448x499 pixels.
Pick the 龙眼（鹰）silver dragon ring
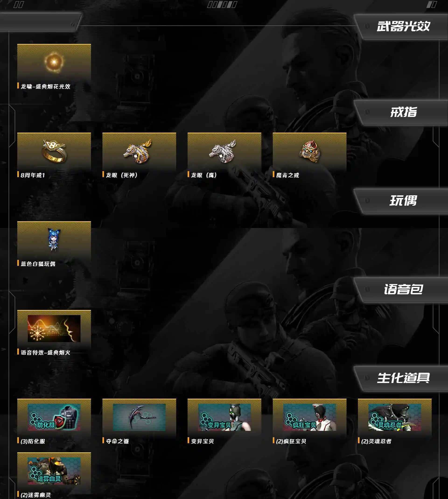click(x=224, y=151)
